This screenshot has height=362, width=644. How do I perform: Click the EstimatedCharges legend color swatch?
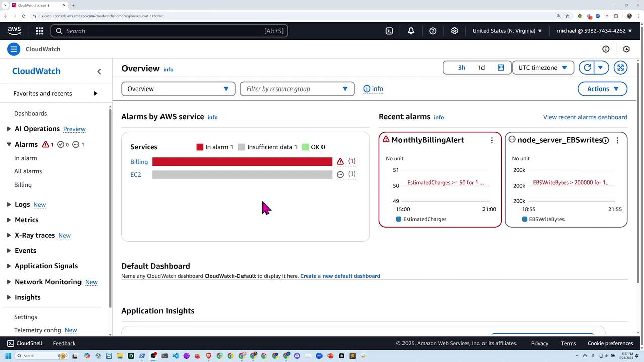399,219
